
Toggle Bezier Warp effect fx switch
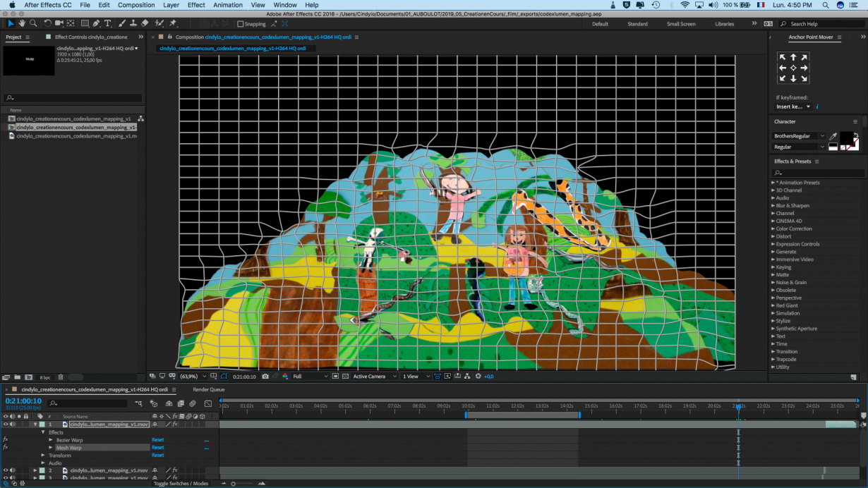pos(6,440)
